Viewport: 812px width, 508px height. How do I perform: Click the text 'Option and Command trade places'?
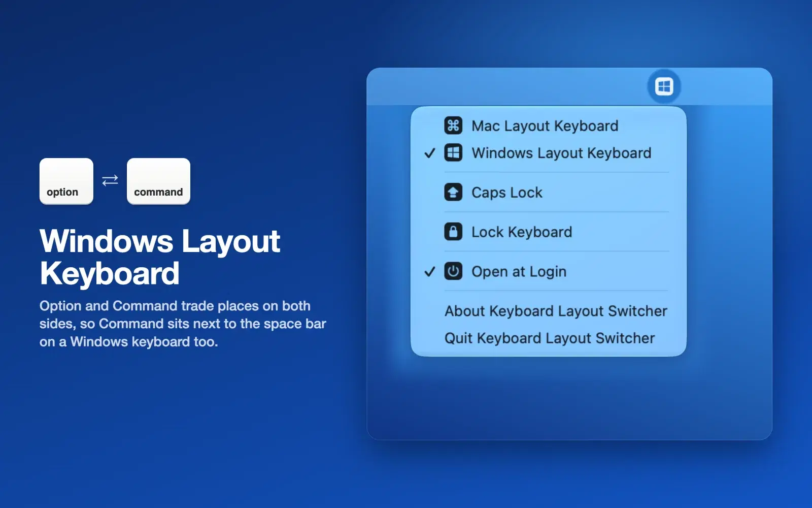point(149,306)
